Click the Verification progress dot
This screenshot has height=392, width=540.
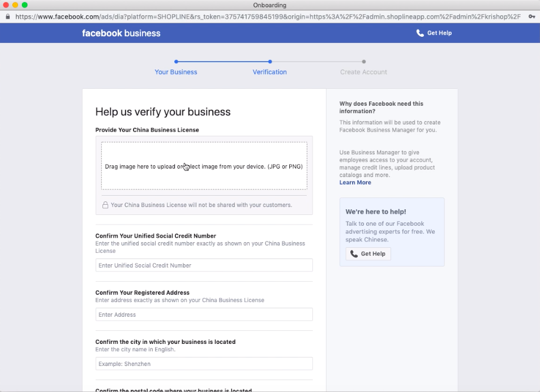coord(270,62)
